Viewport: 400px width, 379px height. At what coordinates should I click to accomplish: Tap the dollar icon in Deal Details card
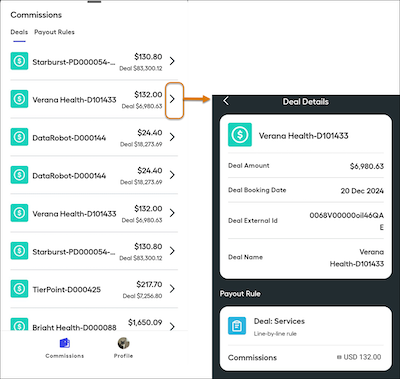(240, 135)
